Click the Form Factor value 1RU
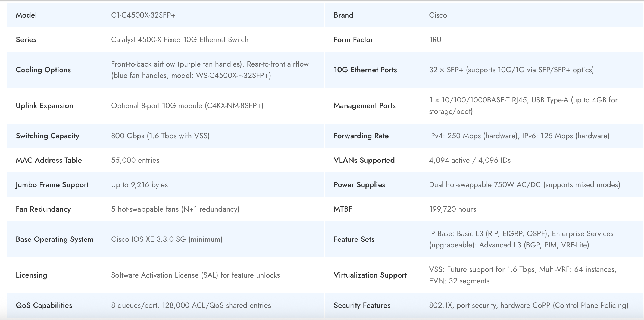Image resolution: width=644 pixels, height=320 pixels. point(435,40)
